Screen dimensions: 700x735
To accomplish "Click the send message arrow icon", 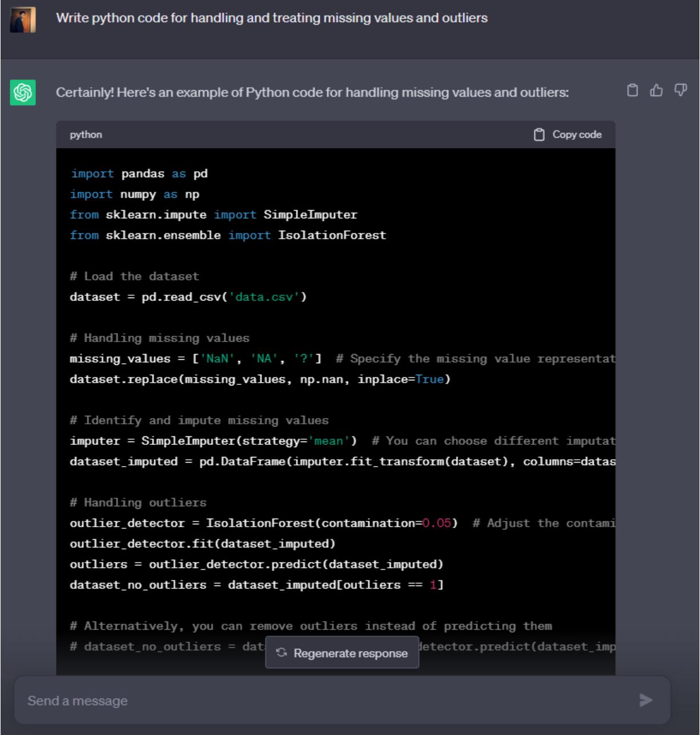I will tap(645, 700).
